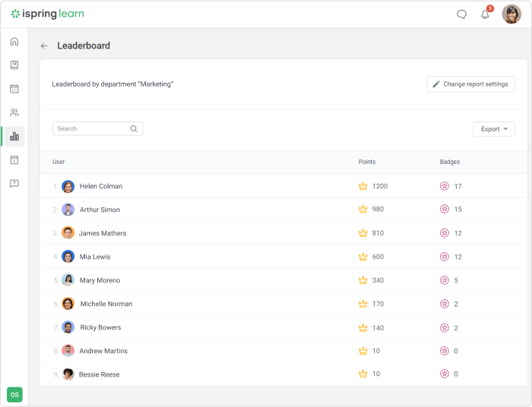This screenshot has height=407, width=532.
Task: Click Bessie Reese in the leaderboard
Action: (99, 374)
